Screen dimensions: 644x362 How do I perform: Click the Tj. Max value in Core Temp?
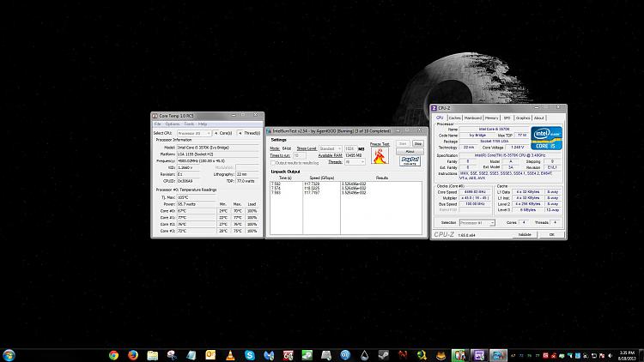point(197,197)
